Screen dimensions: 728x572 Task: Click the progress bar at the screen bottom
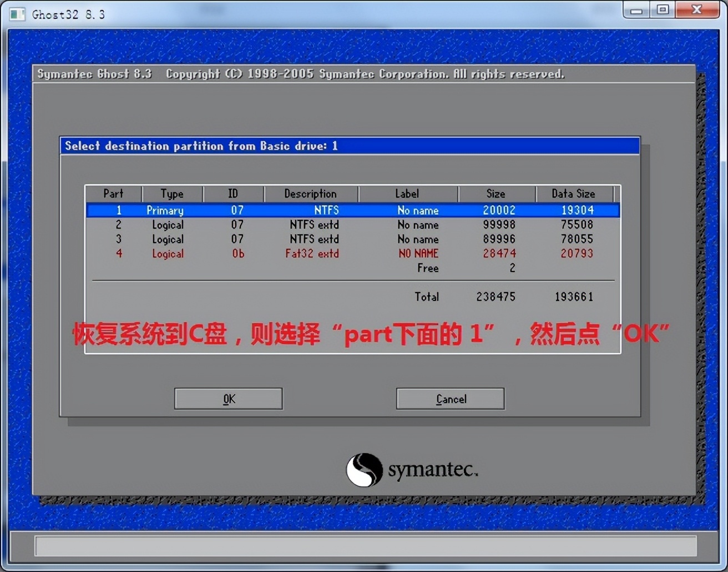364,546
